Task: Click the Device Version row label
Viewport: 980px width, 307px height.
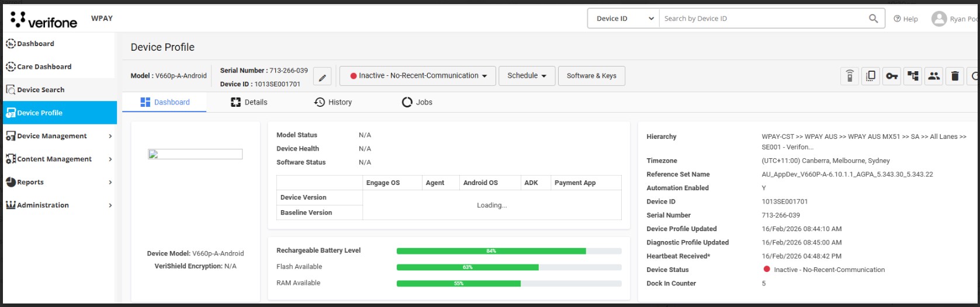Action: [303, 197]
